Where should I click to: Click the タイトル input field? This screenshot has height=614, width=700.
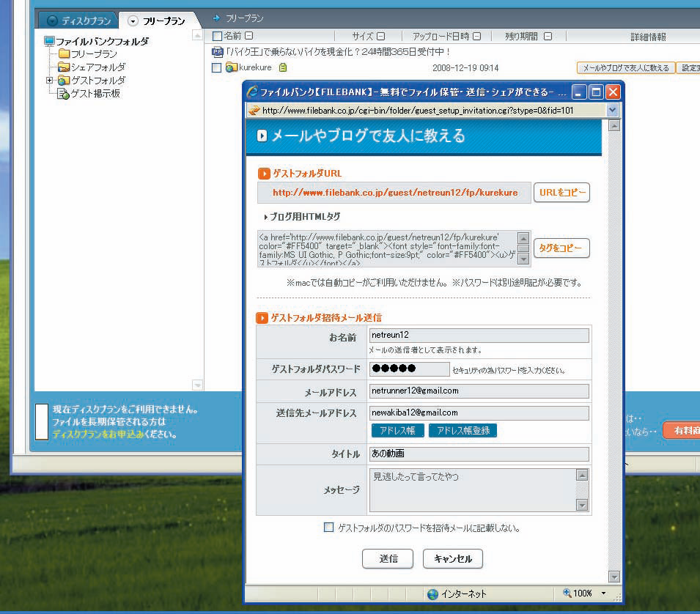click(x=479, y=454)
